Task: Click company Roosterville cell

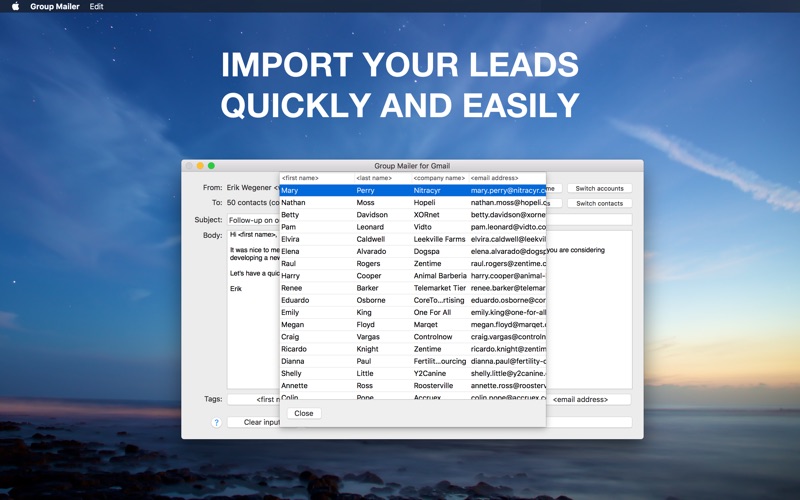Action: coord(433,386)
